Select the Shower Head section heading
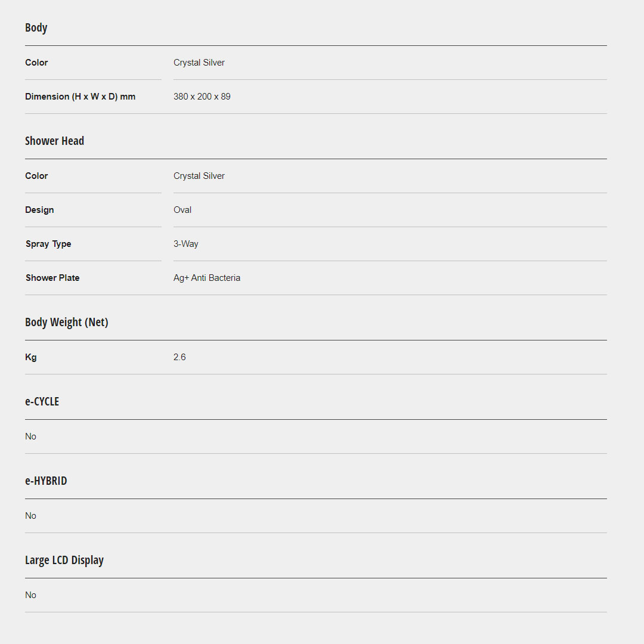 click(x=54, y=141)
